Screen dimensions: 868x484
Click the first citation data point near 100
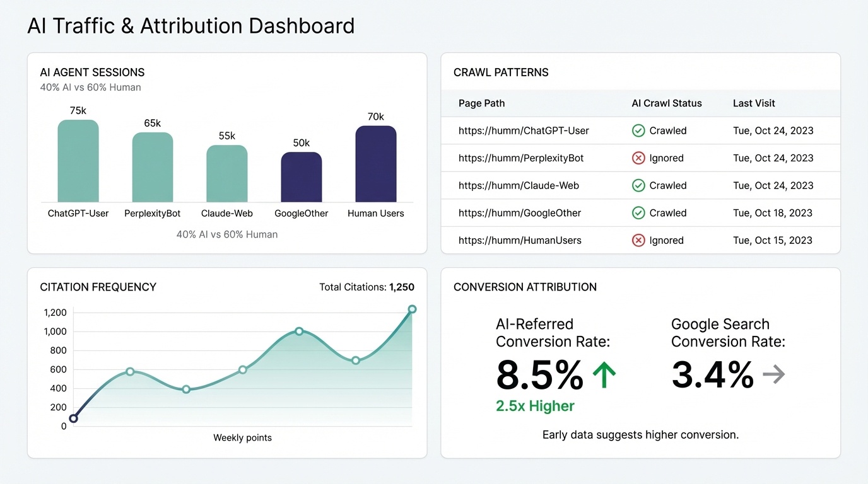pyautogui.click(x=74, y=418)
